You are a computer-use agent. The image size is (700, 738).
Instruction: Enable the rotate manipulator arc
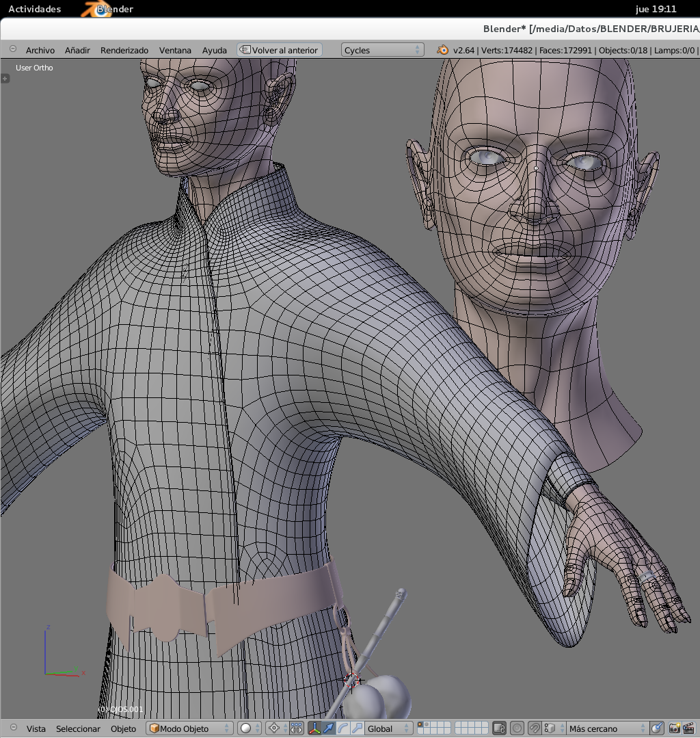pos(342,728)
